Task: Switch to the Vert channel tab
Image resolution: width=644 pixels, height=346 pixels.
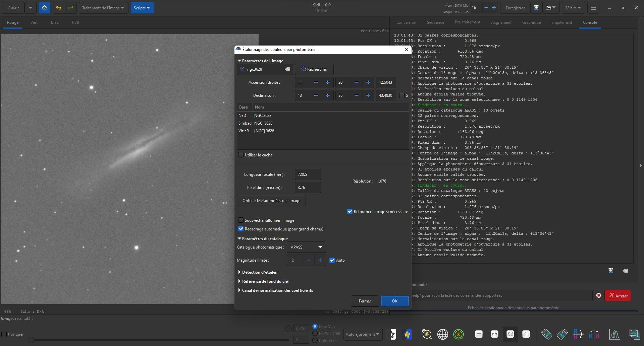Action: coord(34,22)
